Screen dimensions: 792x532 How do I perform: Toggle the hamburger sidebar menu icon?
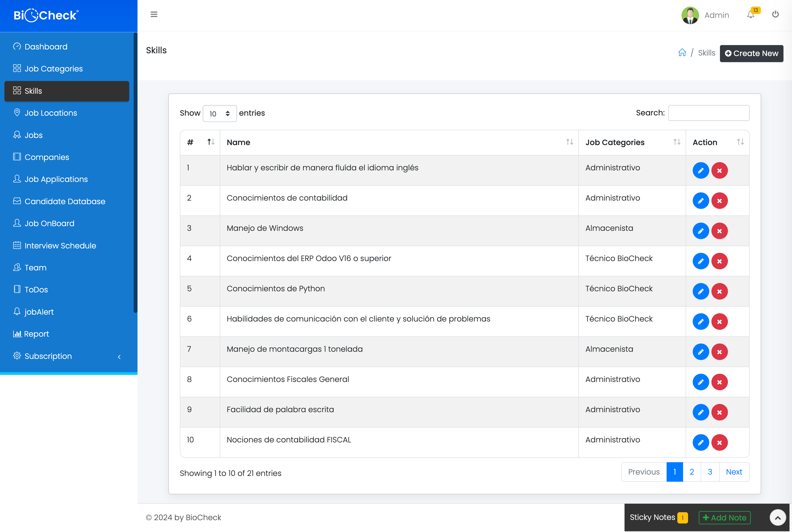pos(154,14)
